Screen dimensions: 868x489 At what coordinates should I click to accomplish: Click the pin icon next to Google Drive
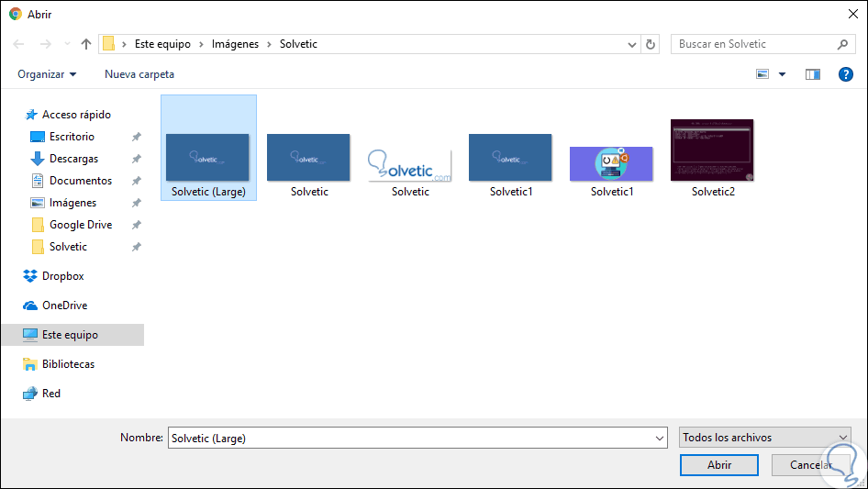[136, 225]
